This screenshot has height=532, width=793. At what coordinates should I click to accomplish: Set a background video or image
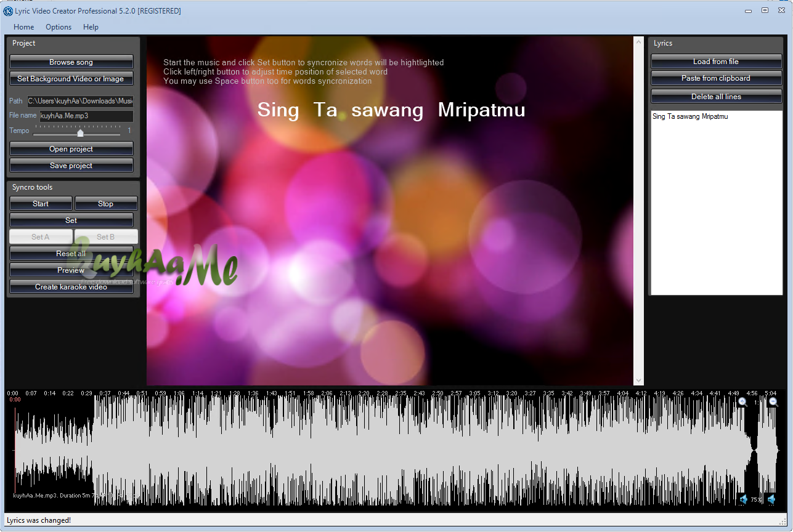pyautogui.click(x=71, y=78)
